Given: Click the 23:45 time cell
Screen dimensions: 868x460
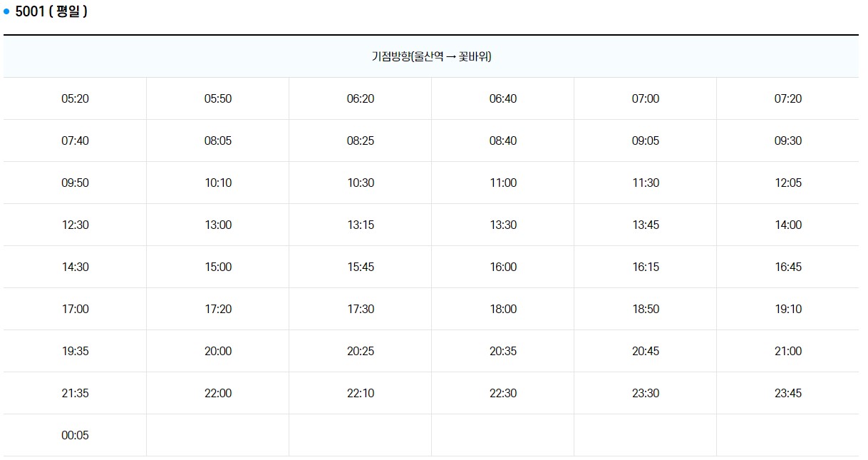Looking at the screenshot, I should click(787, 393).
